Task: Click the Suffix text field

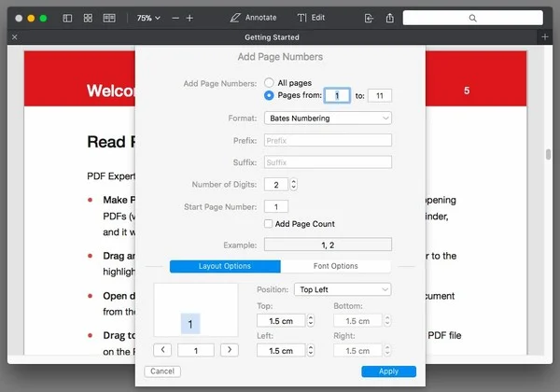Action: click(x=328, y=162)
